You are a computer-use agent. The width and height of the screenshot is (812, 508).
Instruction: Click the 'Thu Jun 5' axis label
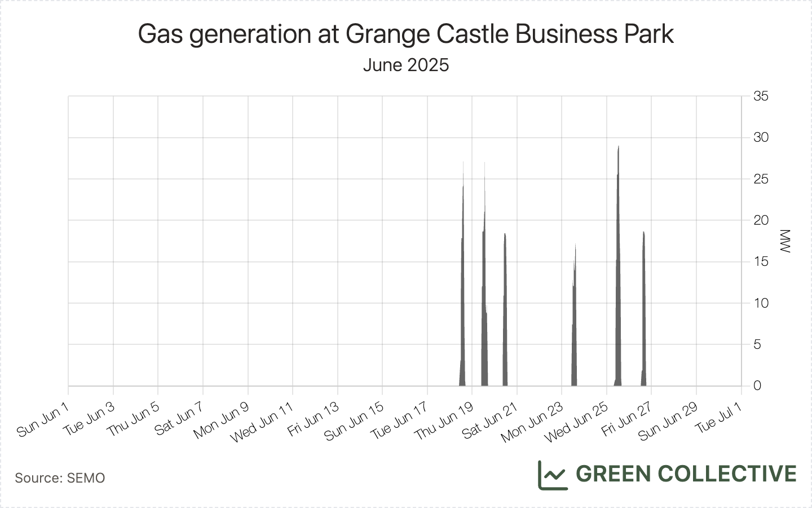pos(133,418)
